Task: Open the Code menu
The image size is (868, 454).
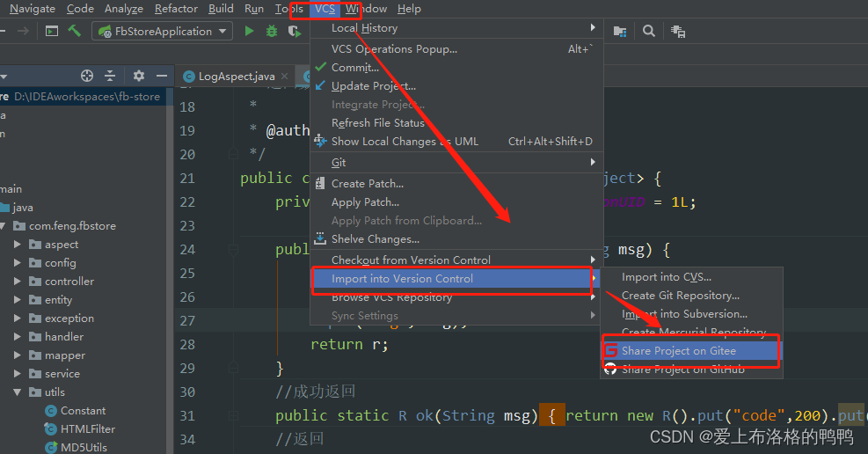Action: (x=80, y=9)
